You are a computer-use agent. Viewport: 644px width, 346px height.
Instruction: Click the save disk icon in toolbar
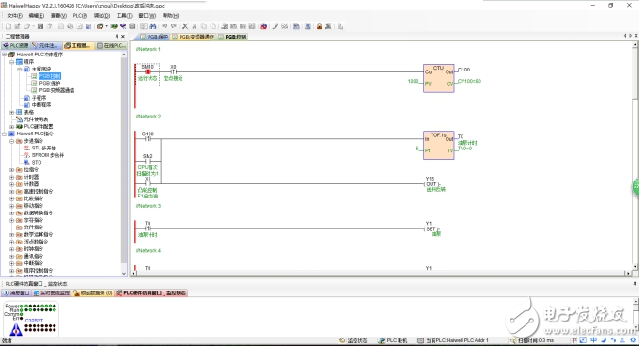click(x=40, y=26)
